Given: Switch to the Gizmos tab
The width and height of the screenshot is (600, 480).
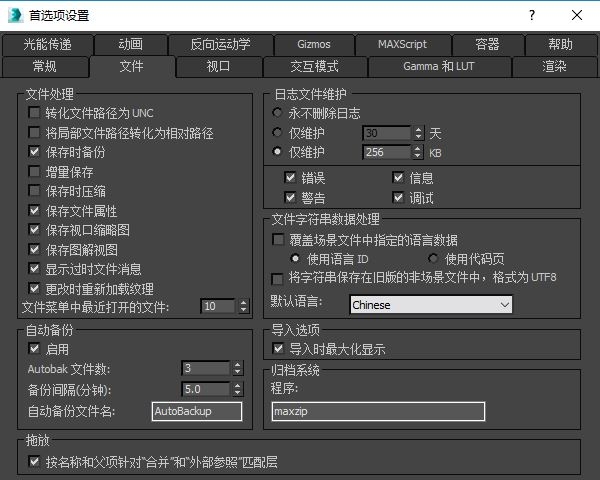Looking at the screenshot, I should tap(314, 45).
